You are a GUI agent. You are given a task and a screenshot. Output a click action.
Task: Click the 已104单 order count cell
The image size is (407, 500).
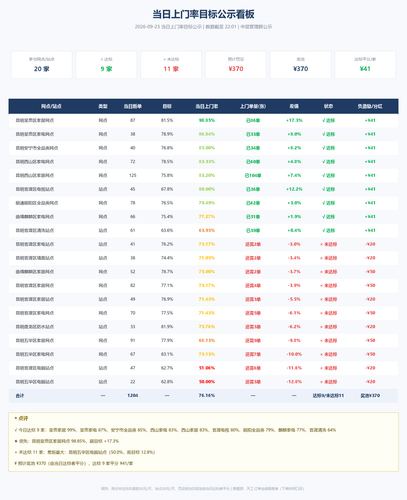coord(253,175)
